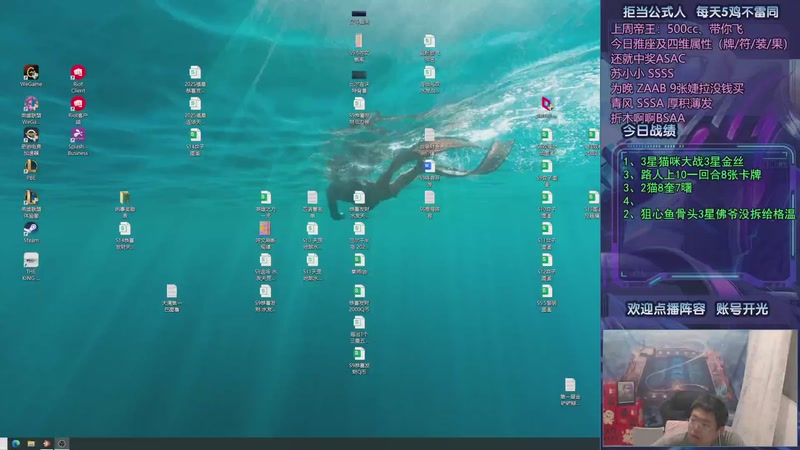The image size is (800, 450).
Task: Open Microsoft Edge from the taskbar
Action: pos(16,443)
